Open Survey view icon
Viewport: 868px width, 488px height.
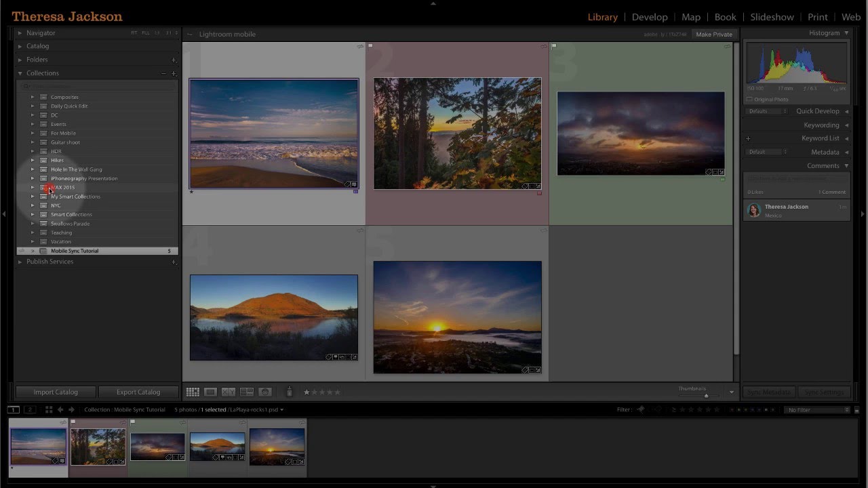247,392
